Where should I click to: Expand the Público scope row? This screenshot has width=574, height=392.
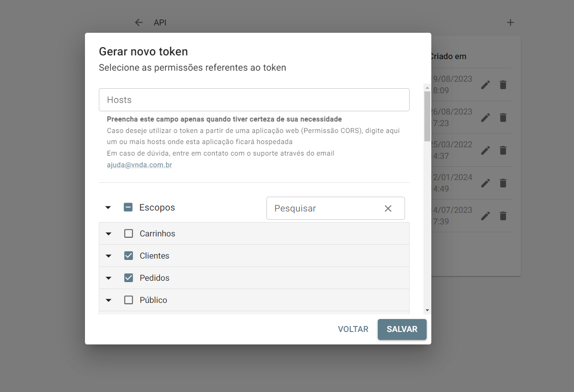pyautogui.click(x=109, y=300)
